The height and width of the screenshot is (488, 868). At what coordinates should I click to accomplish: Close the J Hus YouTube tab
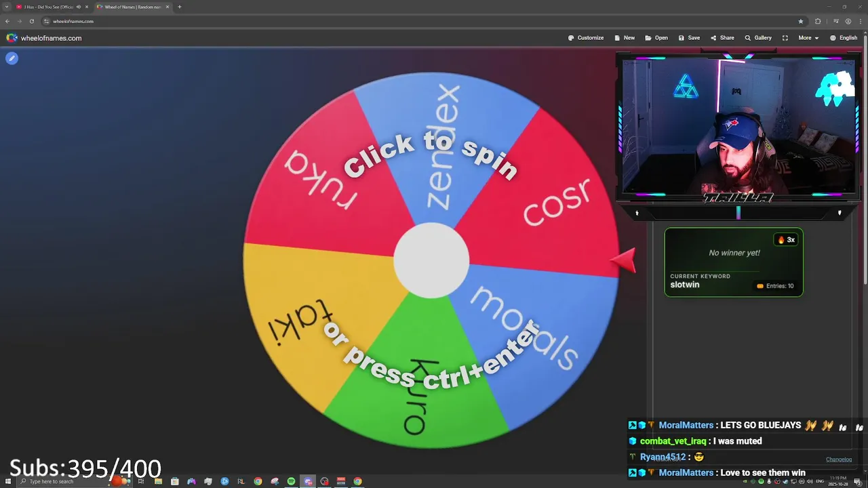coord(87,7)
